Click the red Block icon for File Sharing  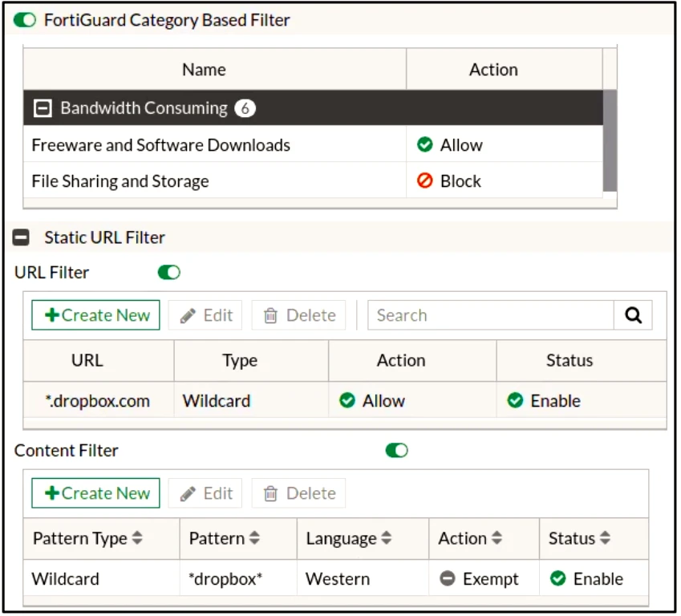pos(425,181)
